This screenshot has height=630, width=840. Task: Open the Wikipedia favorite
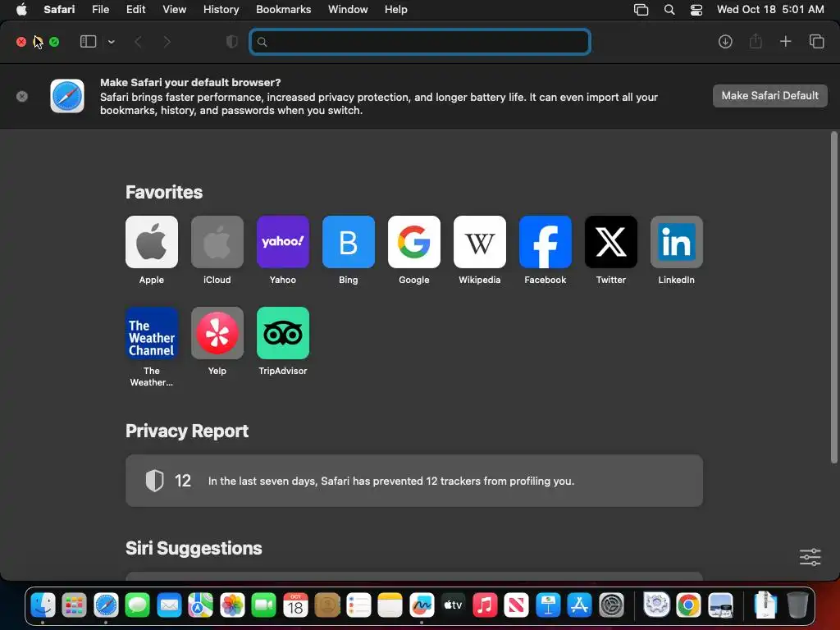479,242
